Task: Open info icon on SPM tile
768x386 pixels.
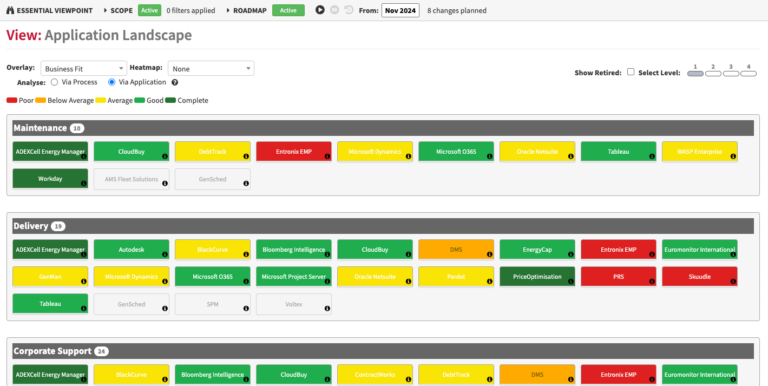Action: (x=246, y=309)
